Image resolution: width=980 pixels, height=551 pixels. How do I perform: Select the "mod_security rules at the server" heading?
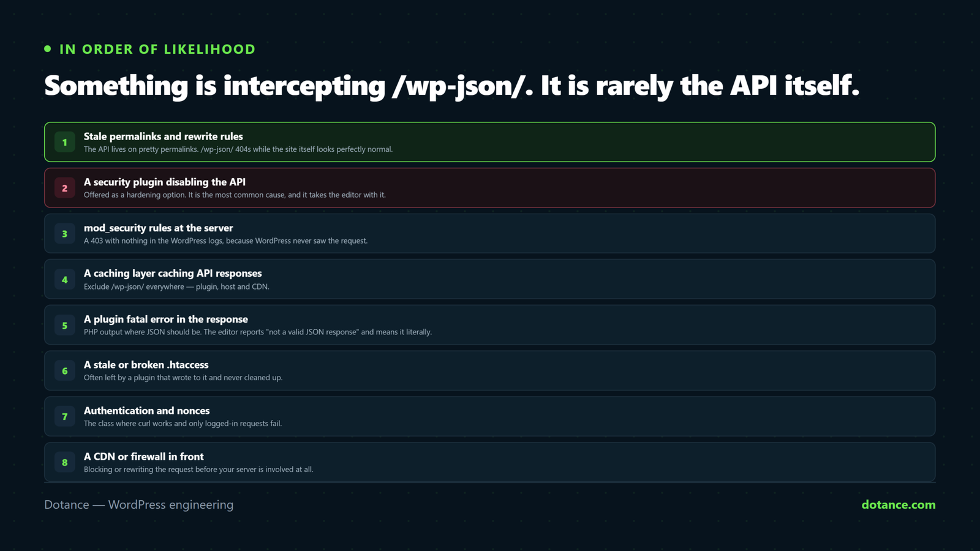pos(159,228)
